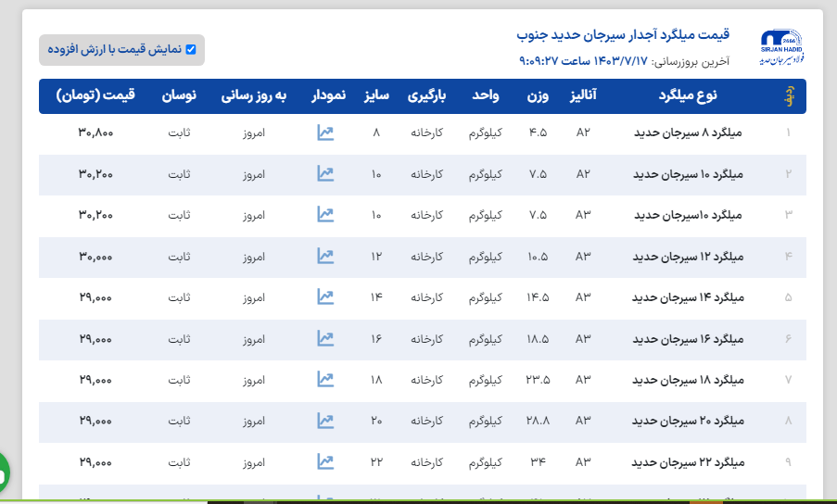Open price chart for میلگرد 8 سیرجان حدید
Image resolution: width=837 pixels, height=504 pixels.
[x=324, y=132]
